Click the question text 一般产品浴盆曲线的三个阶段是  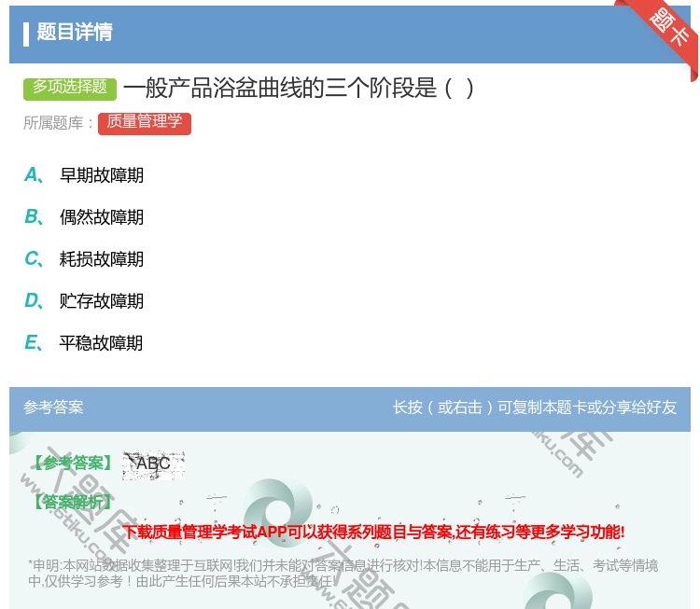[299, 88]
